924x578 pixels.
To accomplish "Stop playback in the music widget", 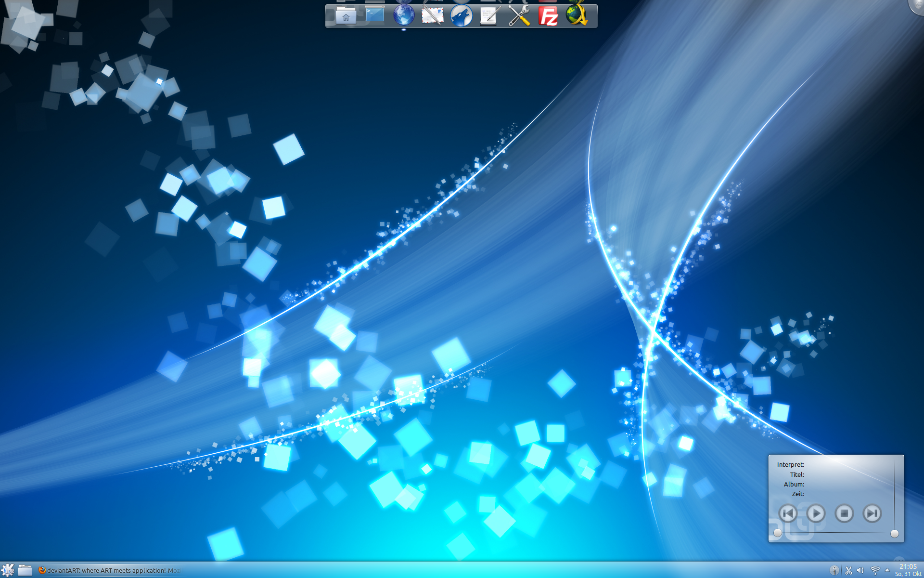I will (844, 513).
